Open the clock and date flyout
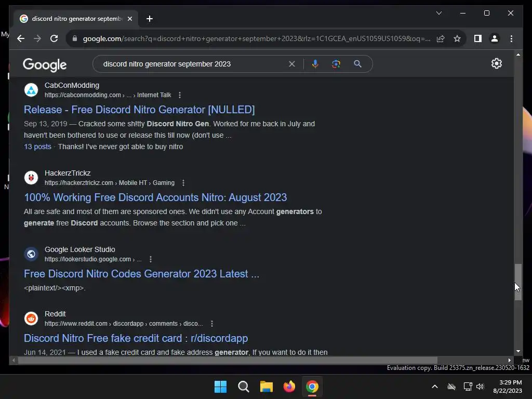 point(508,387)
